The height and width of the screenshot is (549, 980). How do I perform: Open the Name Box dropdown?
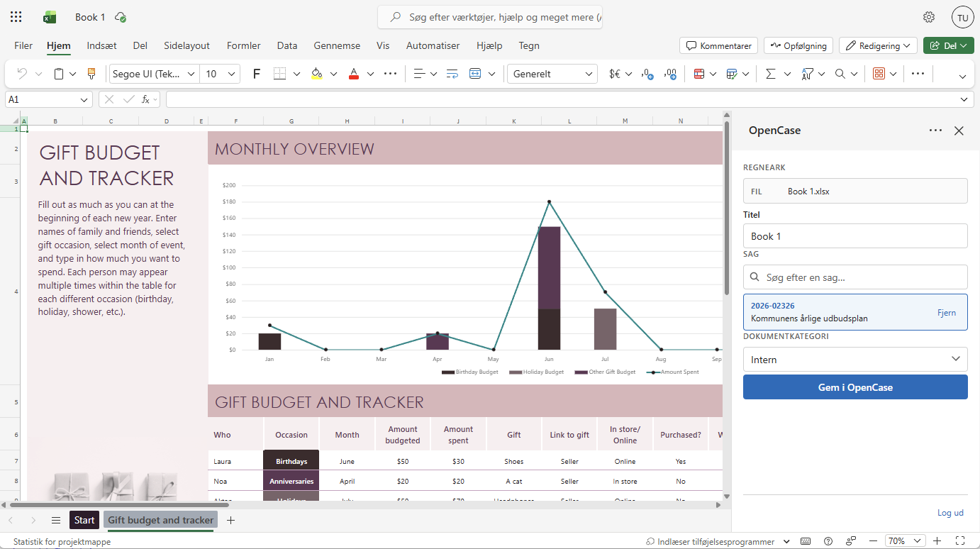[x=85, y=100]
